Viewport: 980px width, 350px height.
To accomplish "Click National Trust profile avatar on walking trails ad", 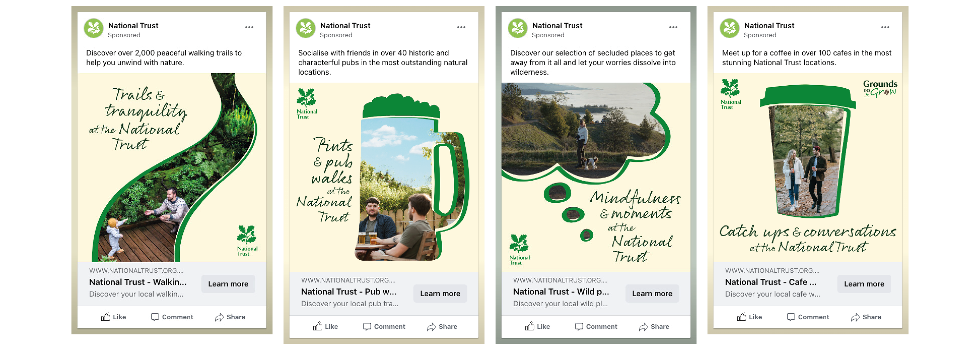I will pyautogui.click(x=94, y=28).
